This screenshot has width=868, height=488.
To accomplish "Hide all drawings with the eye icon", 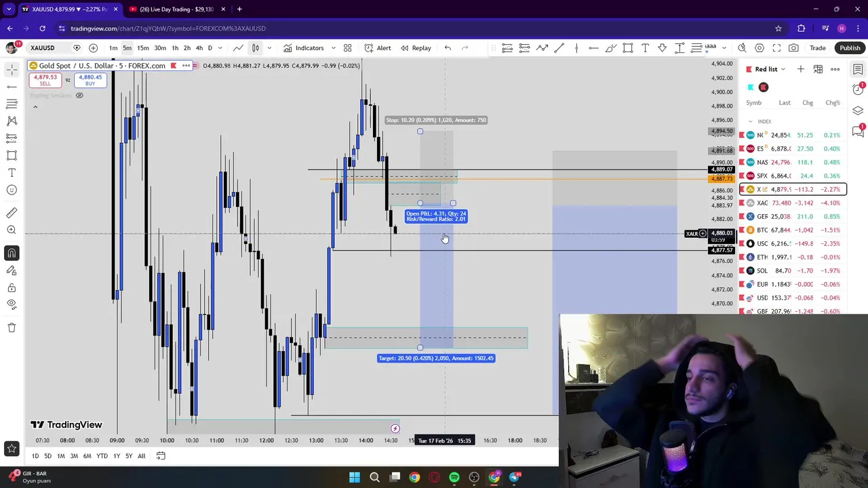I will coord(12,304).
